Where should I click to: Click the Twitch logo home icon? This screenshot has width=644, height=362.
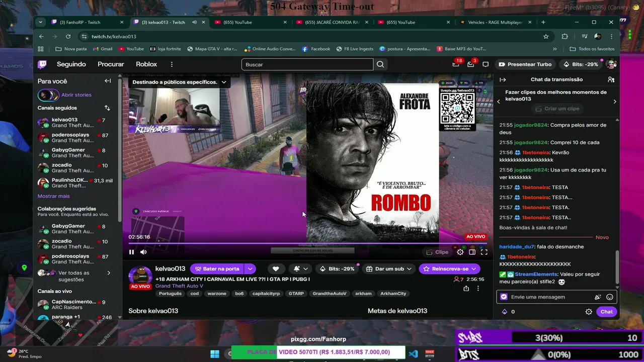pyautogui.click(x=42, y=64)
